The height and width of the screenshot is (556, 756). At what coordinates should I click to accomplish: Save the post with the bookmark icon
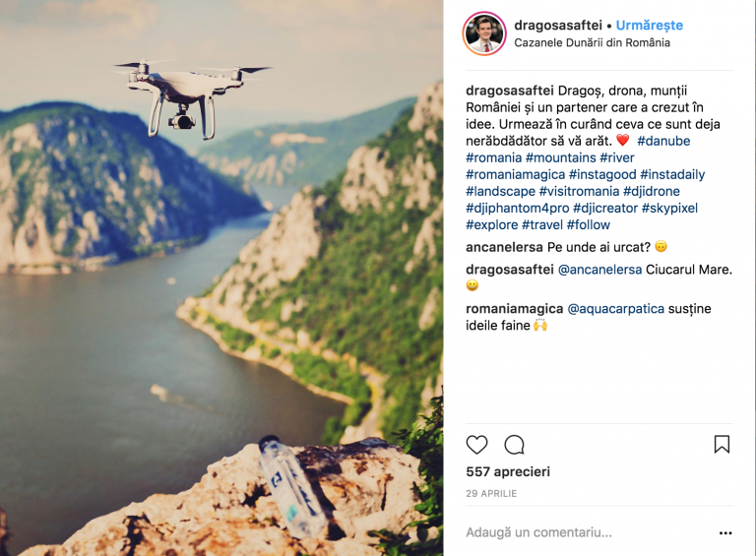[x=722, y=444]
